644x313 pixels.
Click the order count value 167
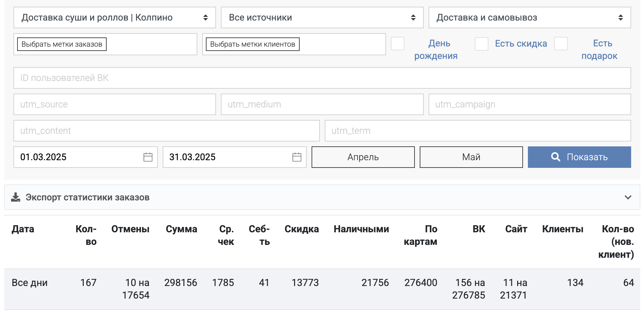88,283
